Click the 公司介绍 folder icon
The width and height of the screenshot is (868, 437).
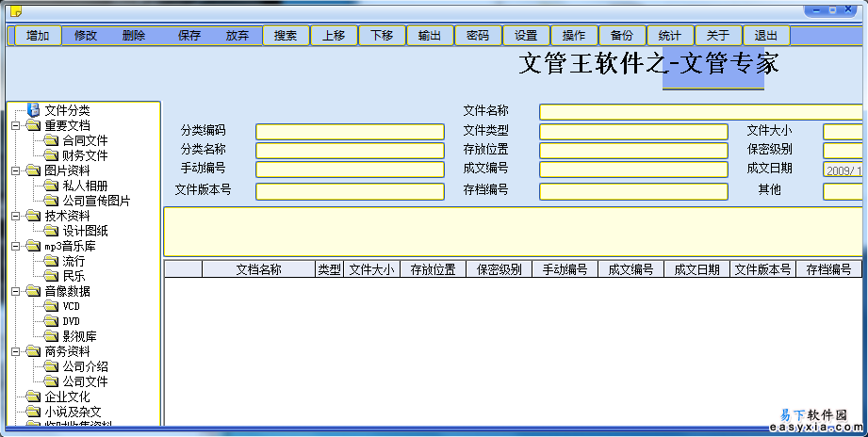(x=51, y=366)
